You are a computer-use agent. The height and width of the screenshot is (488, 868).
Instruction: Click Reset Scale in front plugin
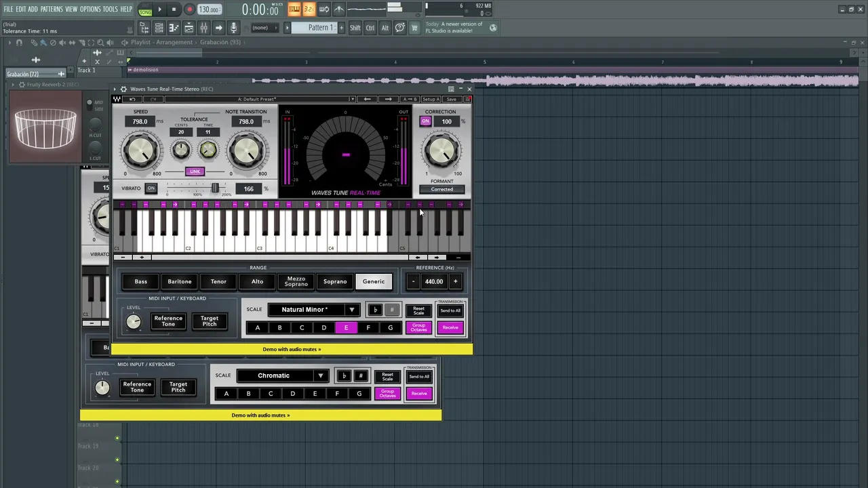point(418,310)
